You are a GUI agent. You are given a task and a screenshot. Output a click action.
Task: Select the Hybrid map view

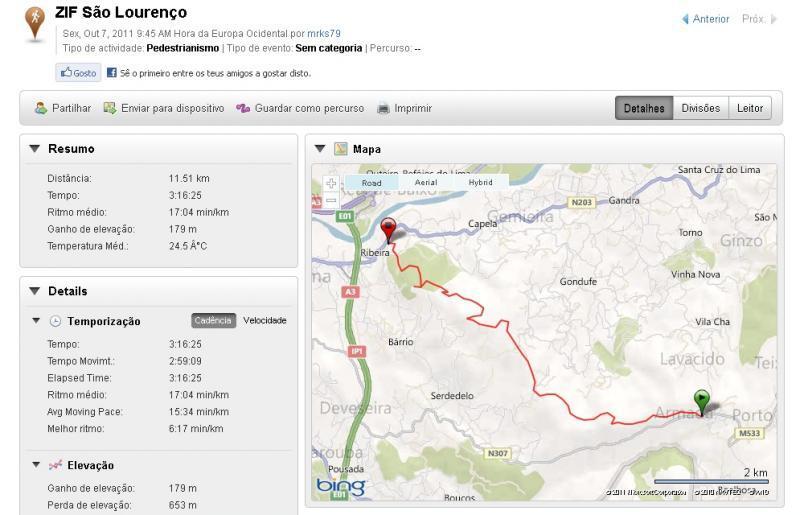click(x=480, y=183)
